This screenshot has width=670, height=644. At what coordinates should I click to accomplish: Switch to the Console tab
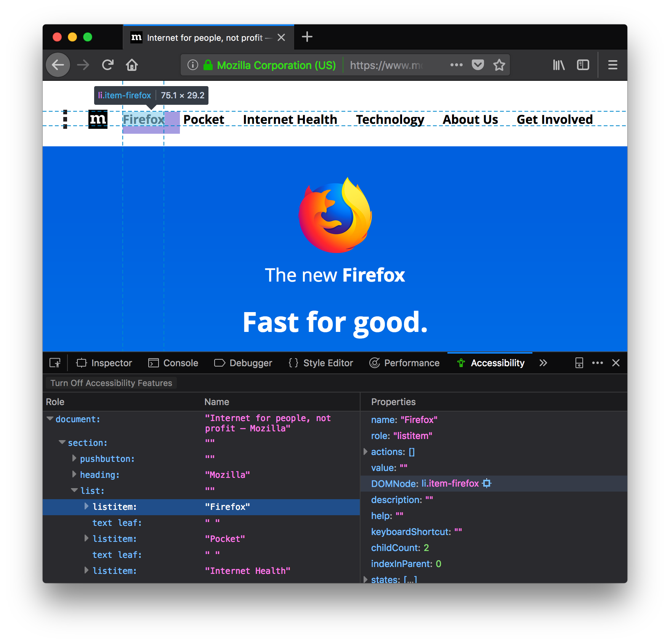173,363
